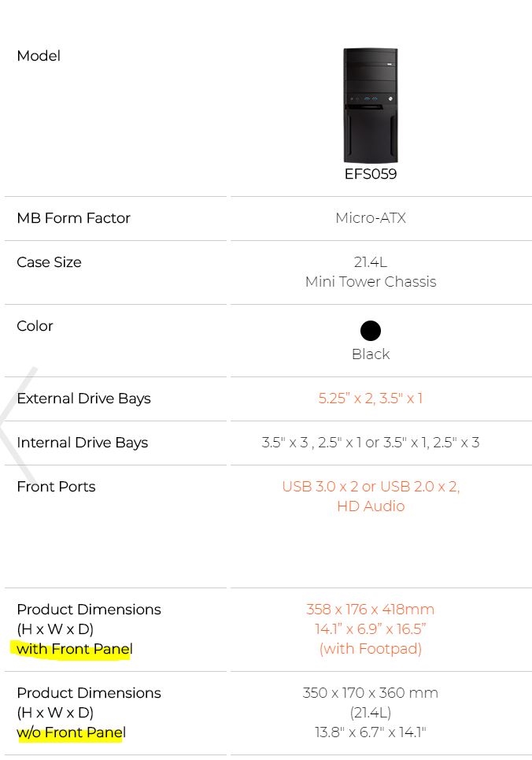Click the Front Ports row label

click(56, 487)
